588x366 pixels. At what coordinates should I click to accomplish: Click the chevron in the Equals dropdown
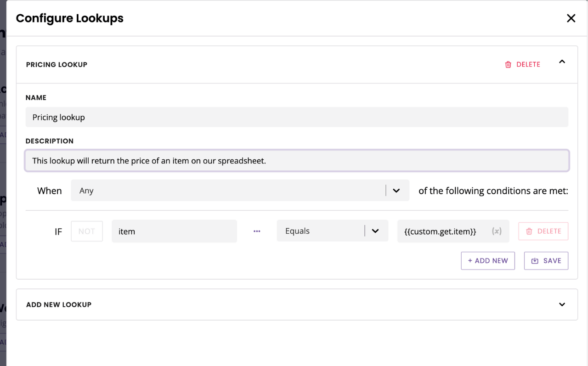point(375,231)
